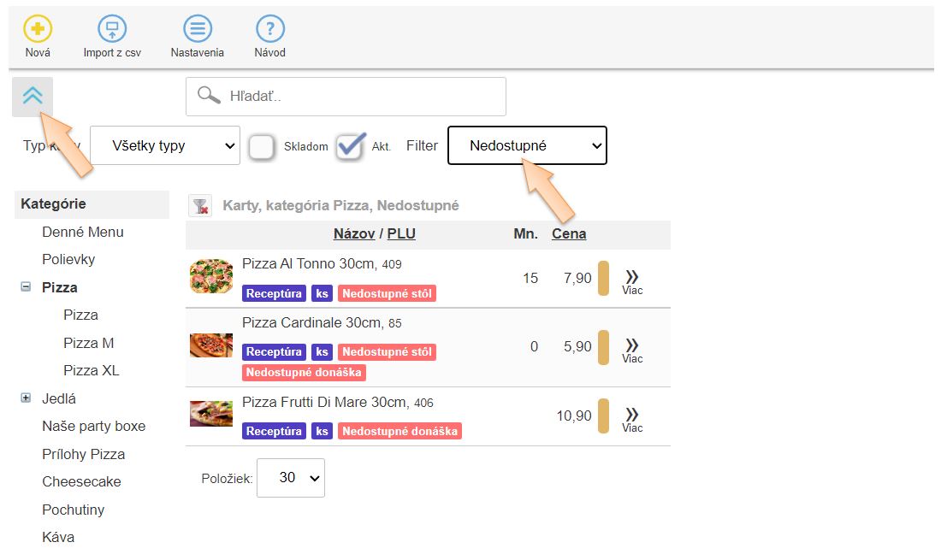Click the Nová plus icon

point(38,30)
